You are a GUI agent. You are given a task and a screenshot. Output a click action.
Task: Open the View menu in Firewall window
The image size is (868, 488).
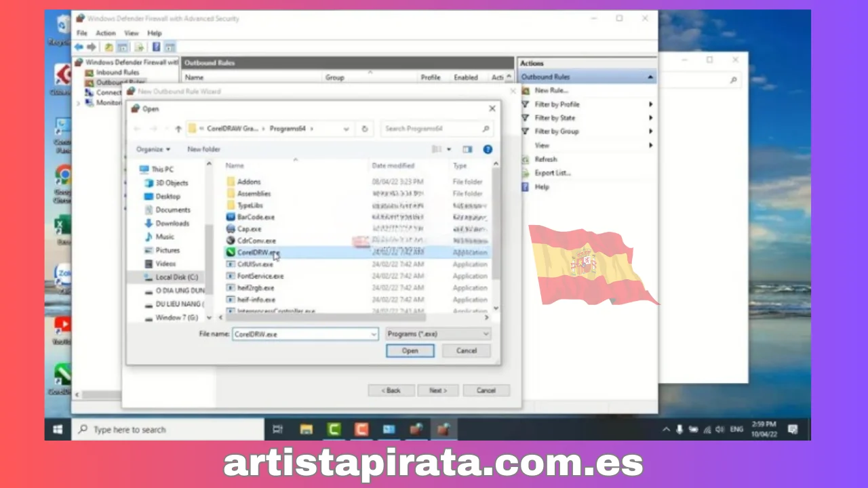point(132,33)
